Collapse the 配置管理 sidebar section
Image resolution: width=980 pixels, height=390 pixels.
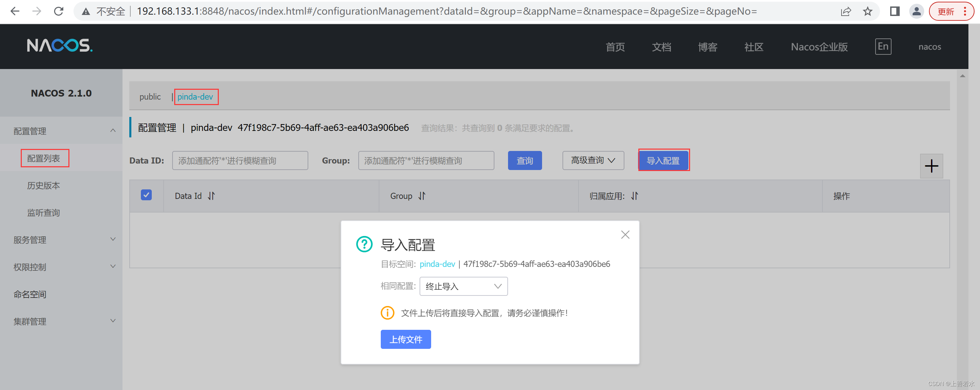point(61,131)
